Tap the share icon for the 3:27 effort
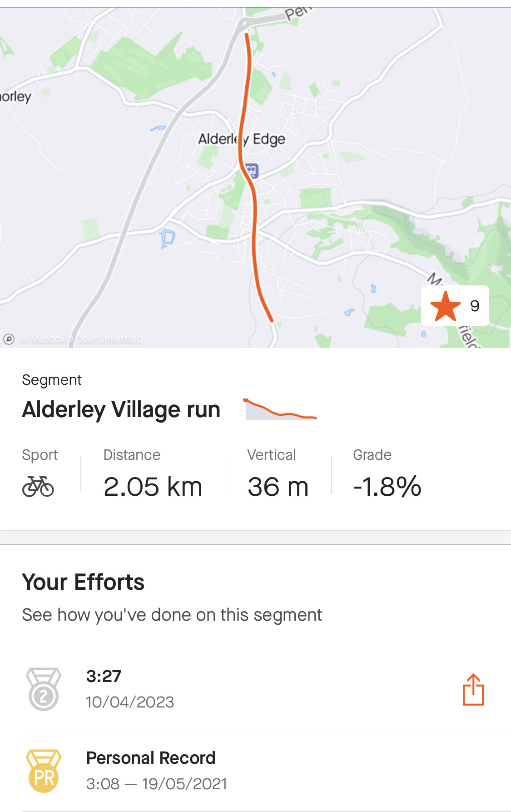 click(x=473, y=690)
